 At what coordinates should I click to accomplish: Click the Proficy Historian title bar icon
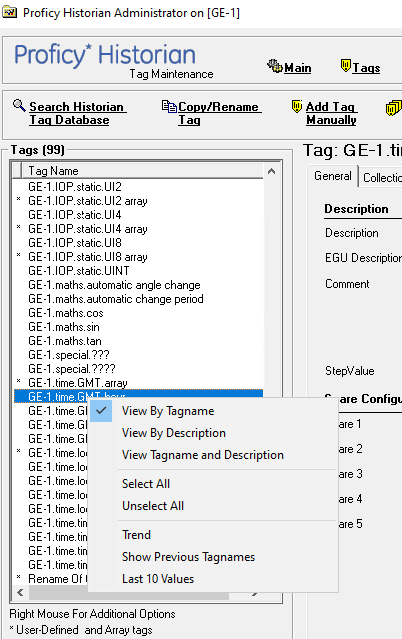[9, 13]
